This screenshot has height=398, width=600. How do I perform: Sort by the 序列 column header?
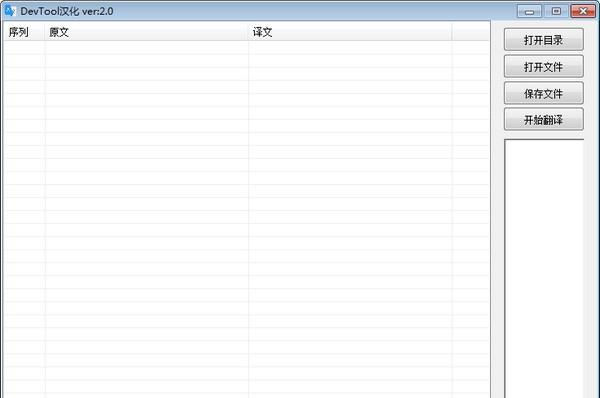(x=24, y=32)
